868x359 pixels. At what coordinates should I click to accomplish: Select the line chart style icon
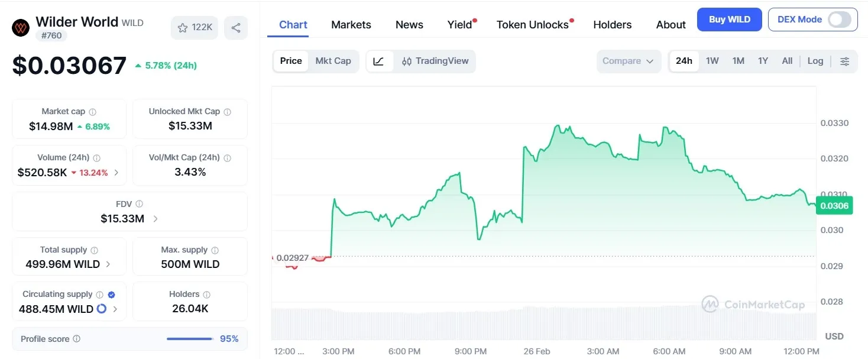click(379, 61)
